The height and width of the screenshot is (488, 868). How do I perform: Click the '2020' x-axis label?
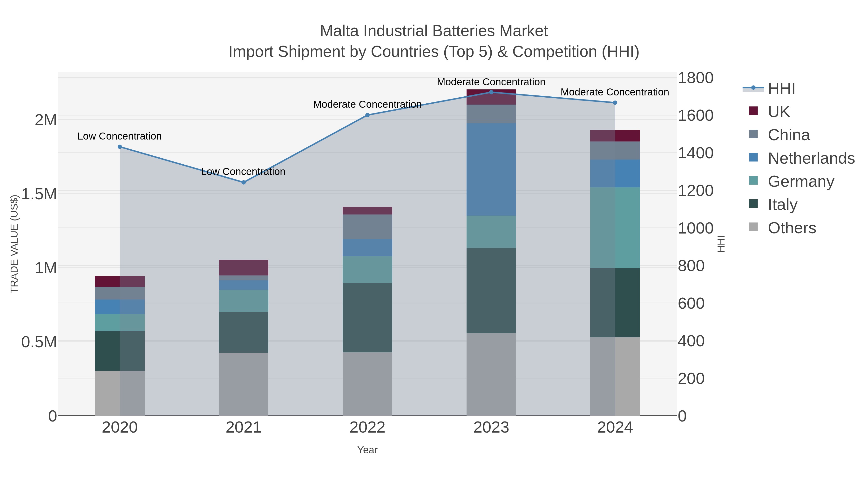coord(120,427)
